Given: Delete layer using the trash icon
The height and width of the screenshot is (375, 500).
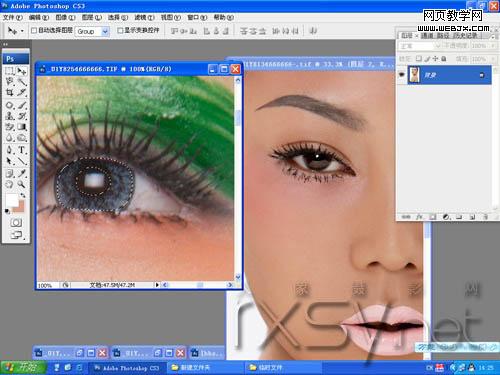Looking at the screenshot, I should (486, 217).
